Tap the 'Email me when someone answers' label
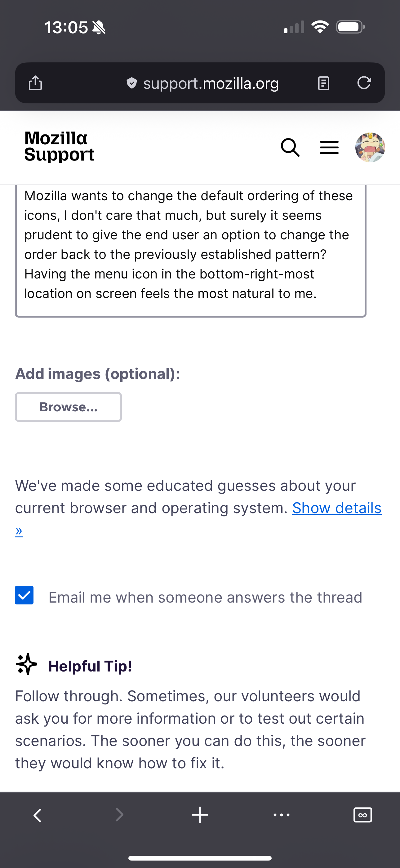Image resolution: width=400 pixels, height=868 pixels. coord(205,597)
